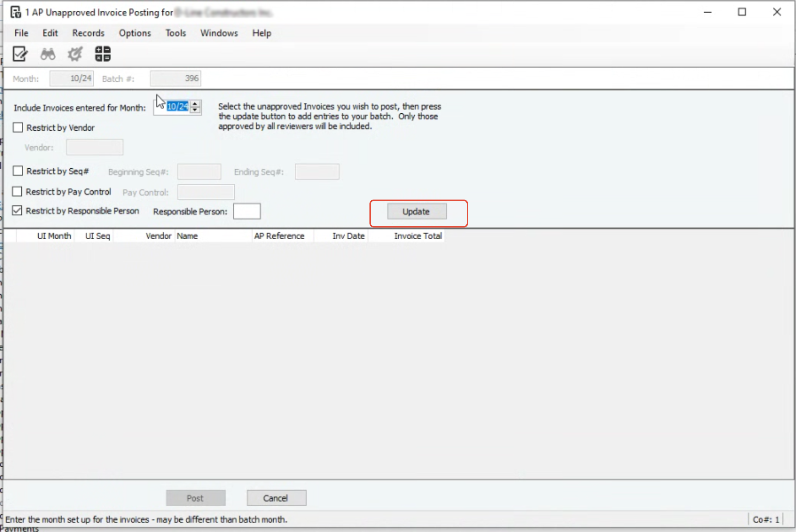Screen dimensions: 796x532
Task: Toggle Restrict by Pay Control checkbox
Action: pyautogui.click(x=17, y=192)
